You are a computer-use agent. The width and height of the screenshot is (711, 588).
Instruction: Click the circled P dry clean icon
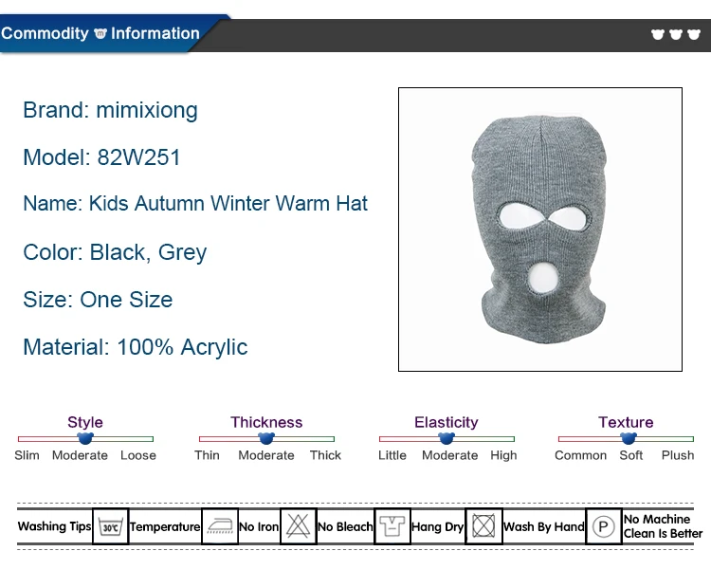click(604, 526)
